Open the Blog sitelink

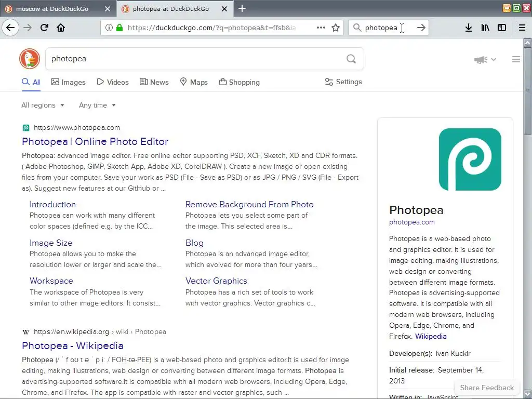[194, 243]
